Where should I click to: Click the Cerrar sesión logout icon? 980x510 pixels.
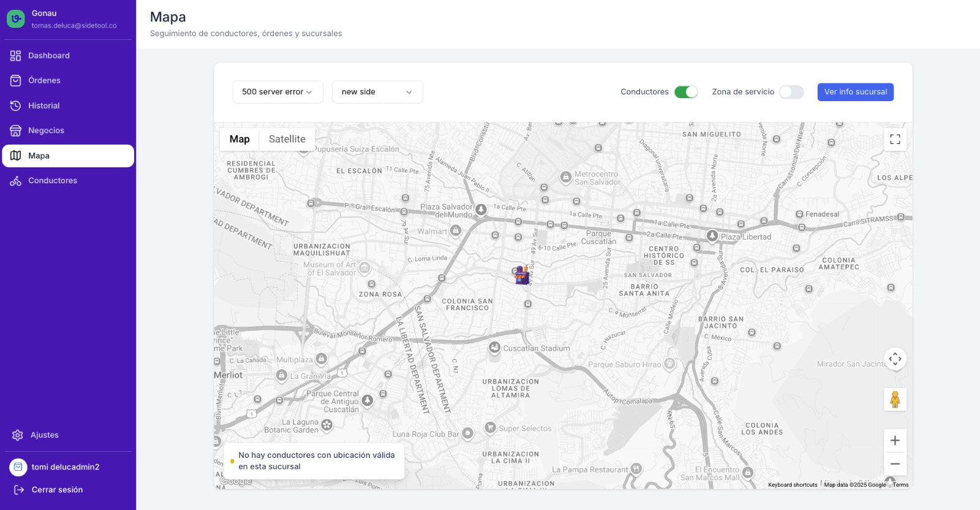click(19, 490)
